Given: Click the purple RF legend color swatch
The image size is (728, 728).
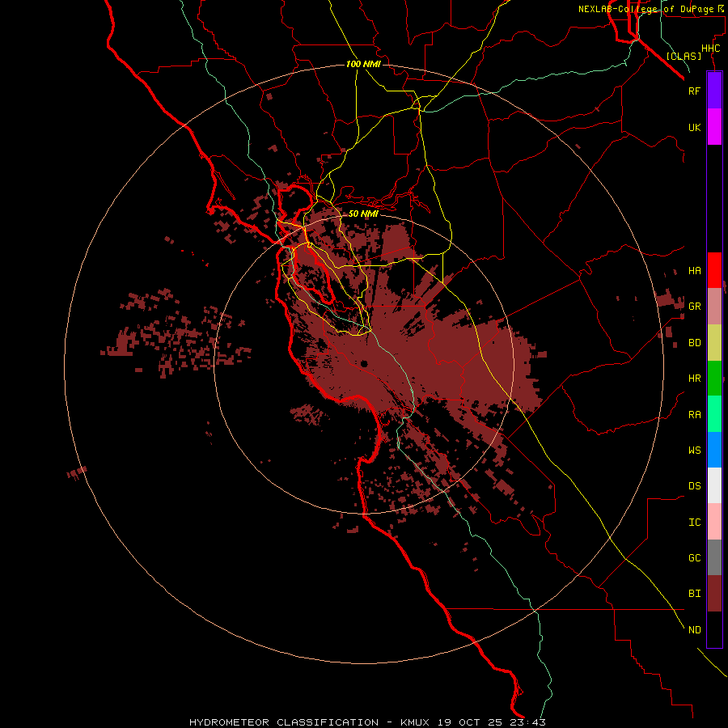Looking at the screenshot, I should (714, 91).
